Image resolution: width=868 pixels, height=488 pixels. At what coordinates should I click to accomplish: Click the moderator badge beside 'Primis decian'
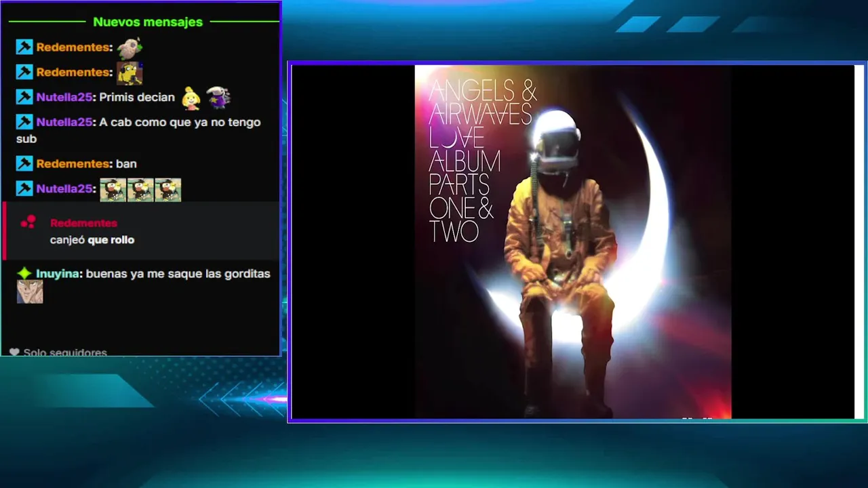(24, 97)
